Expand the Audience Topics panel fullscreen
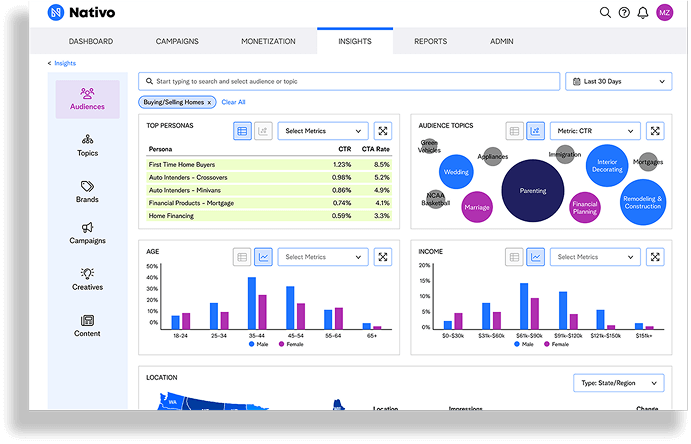Screen dimensions: 691x444 click(x=655, y=131)
